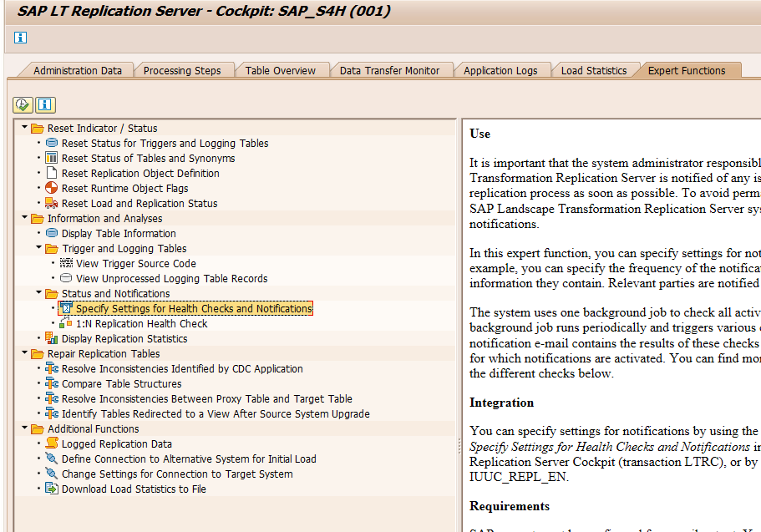This screenshot has height=532, width=761.
Task: Click the icon for Identify Tables Redirected to a View
Action: (x=52, y=413)
